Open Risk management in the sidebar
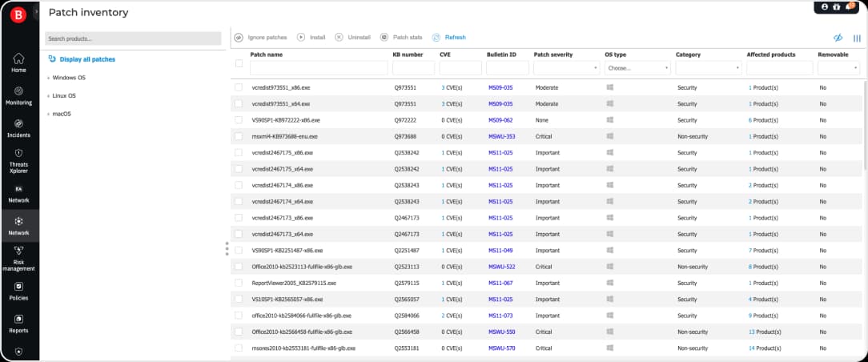 coord(19,259)
